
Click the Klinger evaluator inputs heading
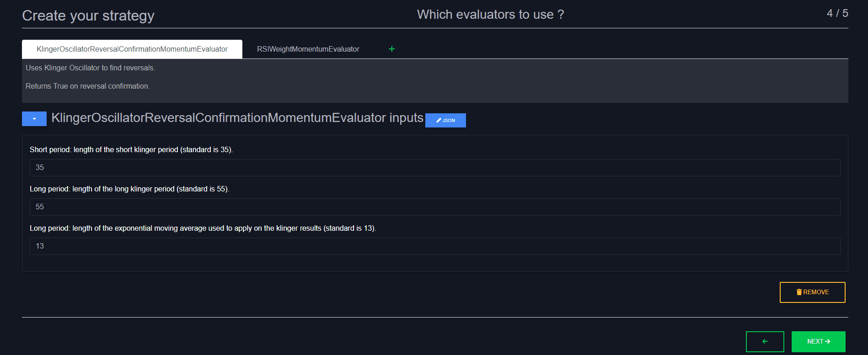(x=237, y=118)
